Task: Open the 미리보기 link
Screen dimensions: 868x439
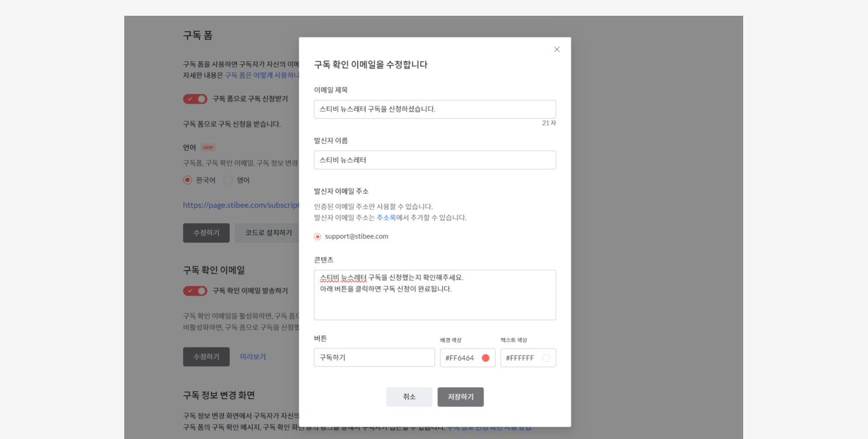Action: tap(253, 357)
